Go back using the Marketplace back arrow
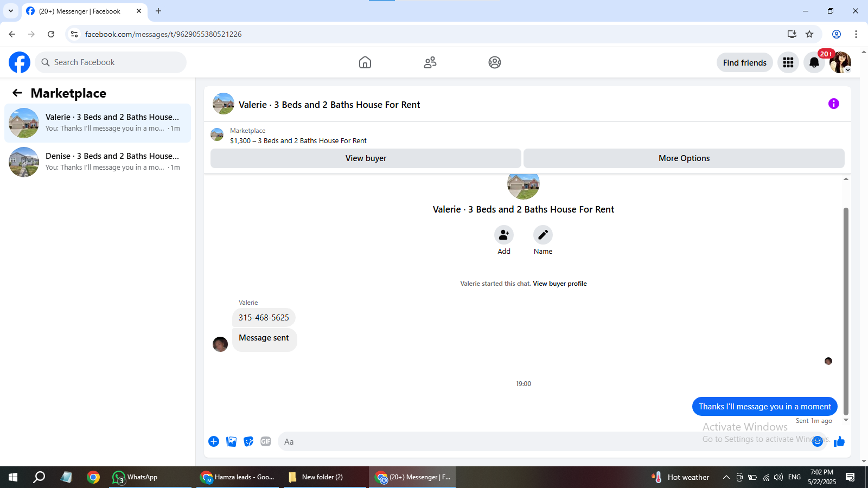This screenshot has width=868, height=488. click(17, 93)
